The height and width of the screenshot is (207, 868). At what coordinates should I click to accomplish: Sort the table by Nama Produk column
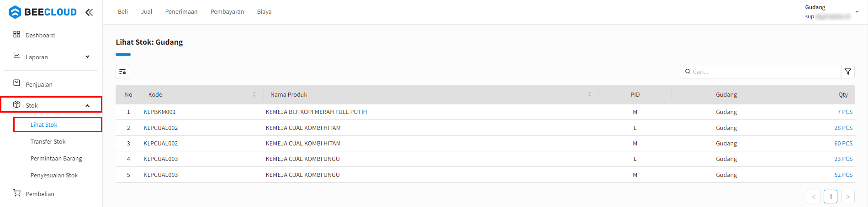[x=589, y=94]
